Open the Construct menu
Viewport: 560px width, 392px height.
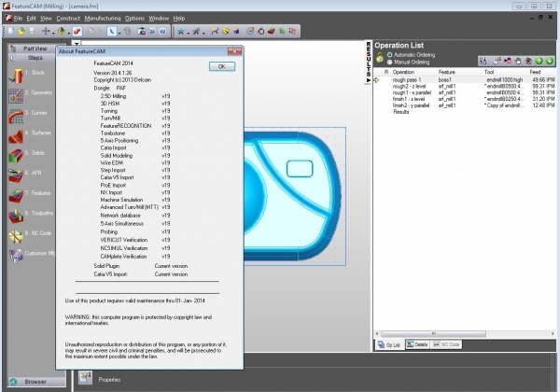(x=68, y=19)
